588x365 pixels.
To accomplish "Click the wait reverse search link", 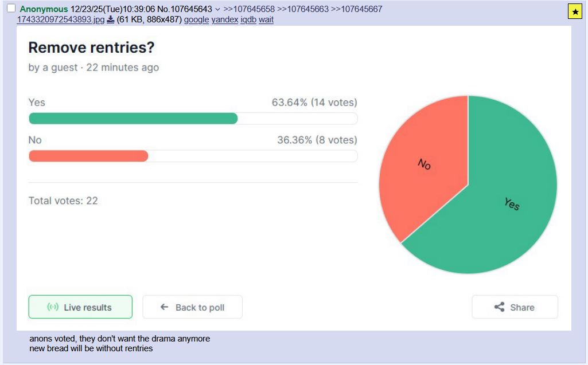I will pos(266,19).
